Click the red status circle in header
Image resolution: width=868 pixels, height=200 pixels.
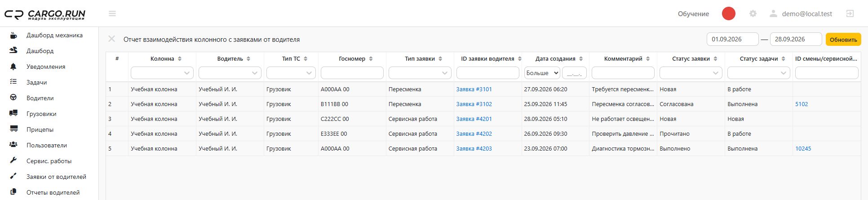click(x=729, y=14)
